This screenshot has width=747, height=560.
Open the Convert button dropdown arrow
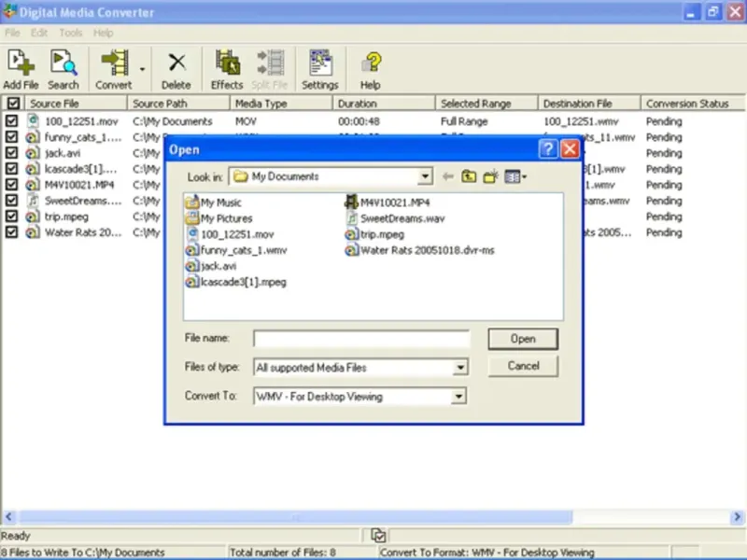(143, 69)
